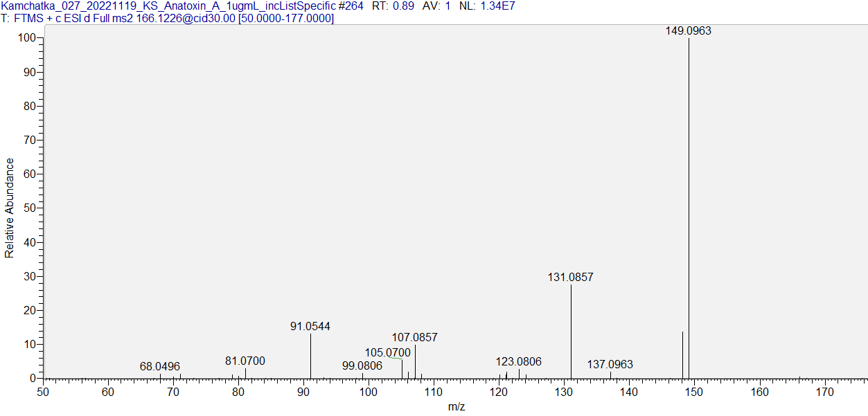Click the 50 tick on m/z axis
This screenshot has width=868, height=416.
(x=43, y=392)
